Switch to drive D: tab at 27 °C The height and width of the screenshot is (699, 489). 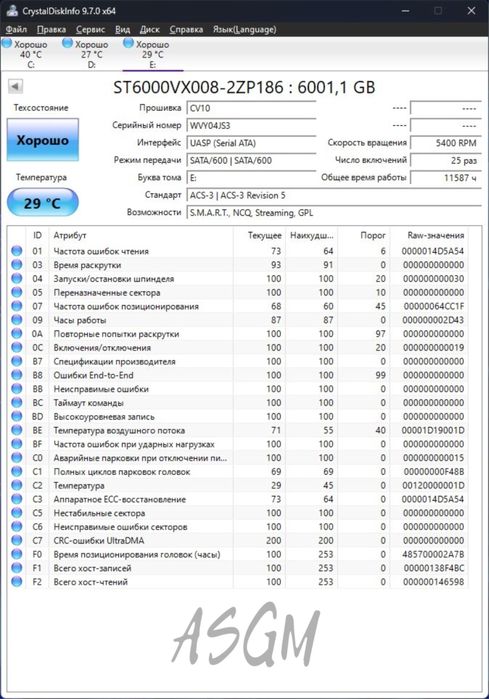(91, 54)
